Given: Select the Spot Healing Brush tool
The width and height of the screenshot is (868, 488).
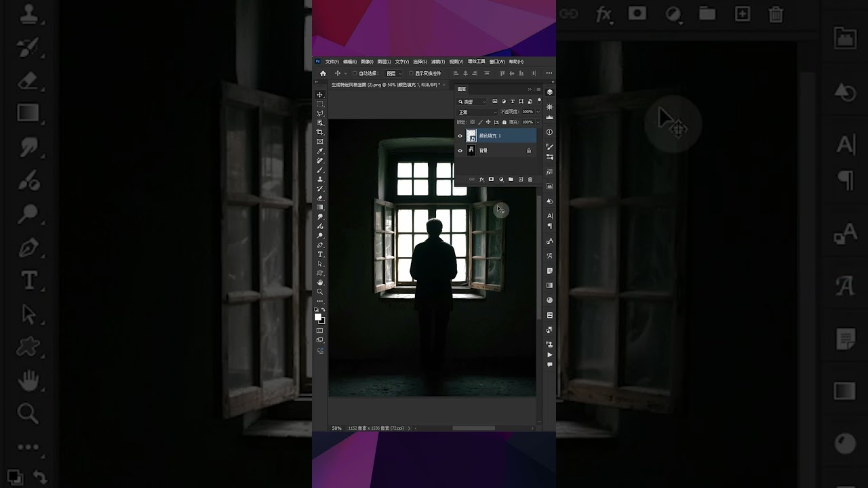Looking at the screenshot, I should [319, 161].
